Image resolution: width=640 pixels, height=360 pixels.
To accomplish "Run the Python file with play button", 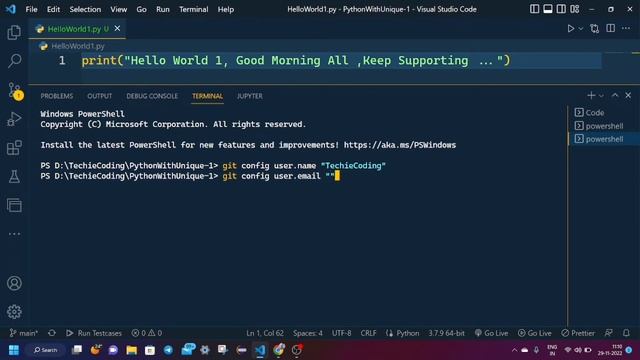I will click(x=571, y=29).
